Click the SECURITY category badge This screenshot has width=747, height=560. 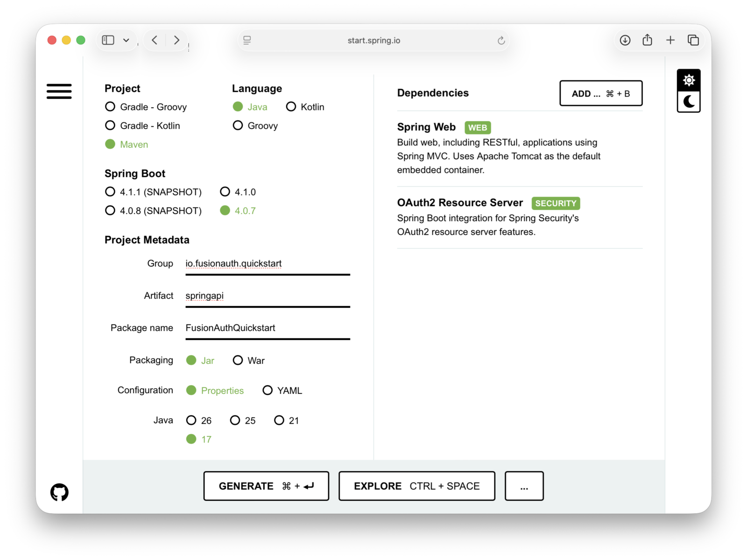(556, 203)
